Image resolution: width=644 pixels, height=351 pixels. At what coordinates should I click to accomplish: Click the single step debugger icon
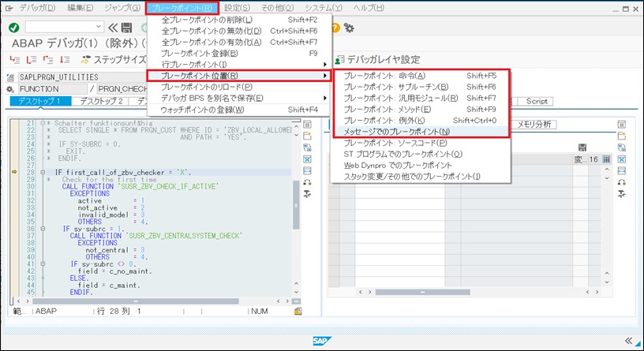(15, 60)
